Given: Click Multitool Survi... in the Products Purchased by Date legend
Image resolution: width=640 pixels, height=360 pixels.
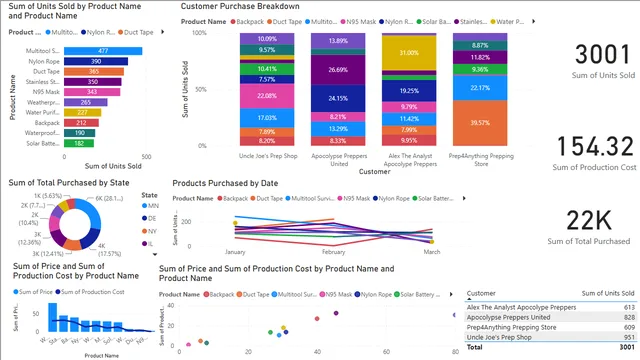Looking at the screenshot, I should pyautogui.click(x=311, y=198).
